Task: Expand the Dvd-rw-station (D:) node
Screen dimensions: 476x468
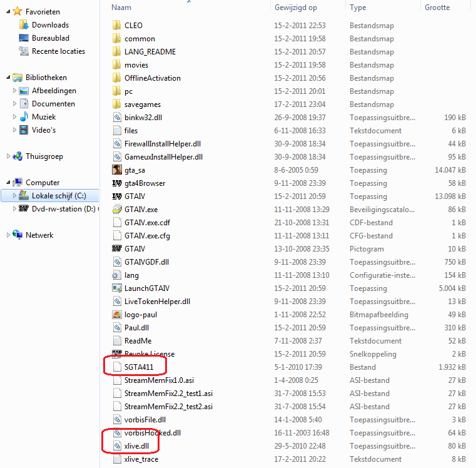Action: pos(14,208)
